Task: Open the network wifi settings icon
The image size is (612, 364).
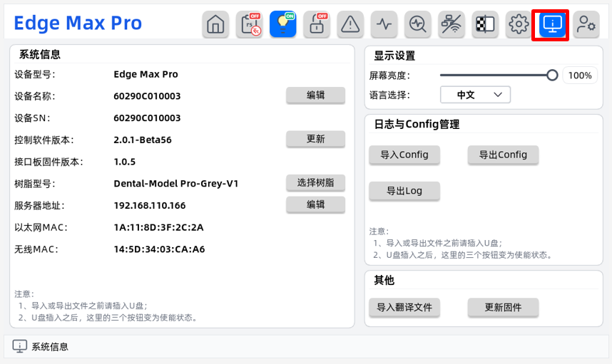Action: (x=452, y=24)
